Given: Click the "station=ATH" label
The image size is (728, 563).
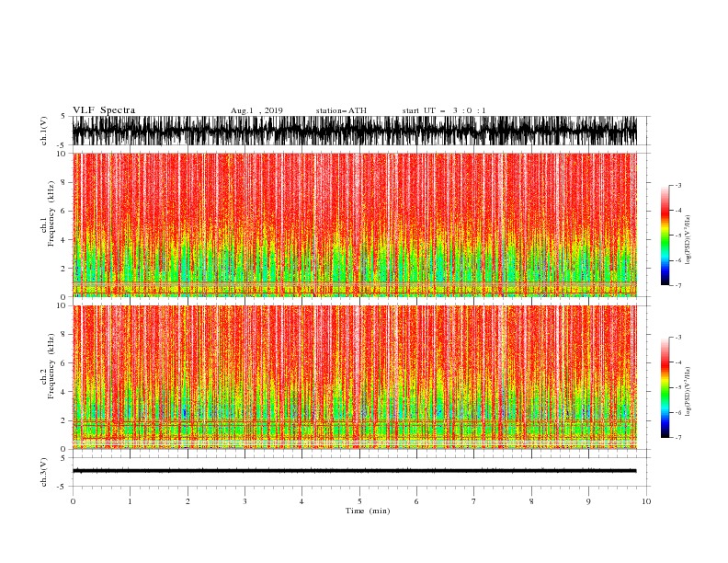Looking at the screenshot, I should click(341, 110).
